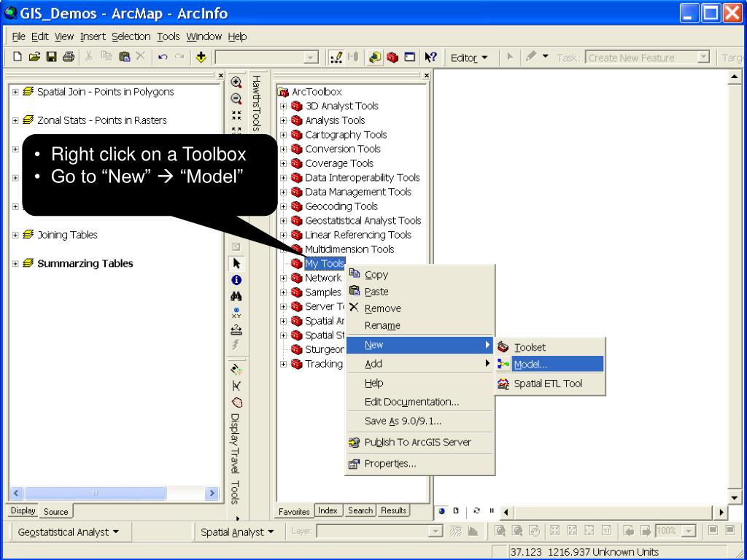Switch to the Display tab

(23, 510)
